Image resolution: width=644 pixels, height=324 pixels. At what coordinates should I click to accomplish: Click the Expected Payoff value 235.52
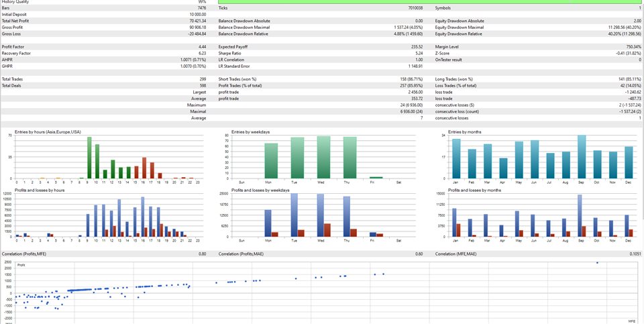tap(417, 47)
